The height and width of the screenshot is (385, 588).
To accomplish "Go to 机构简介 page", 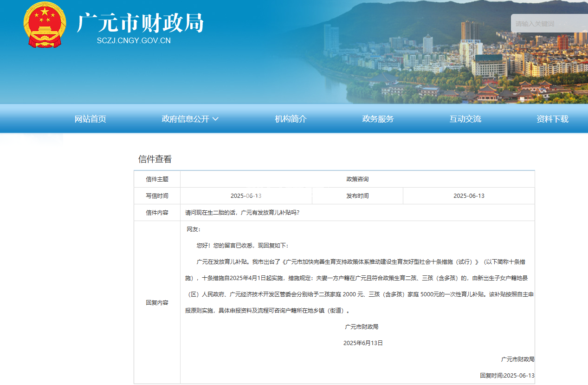I will click(x=291, y=119).
